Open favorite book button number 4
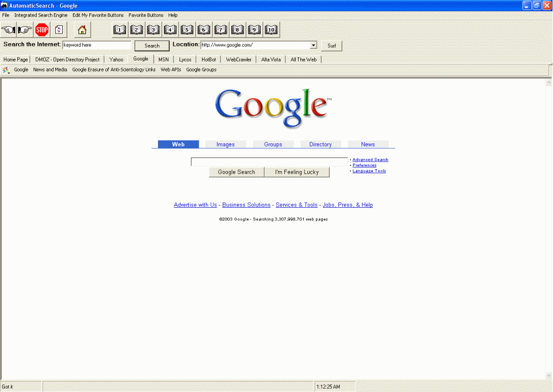Screen dimensions: 553x392 (170, 29)
